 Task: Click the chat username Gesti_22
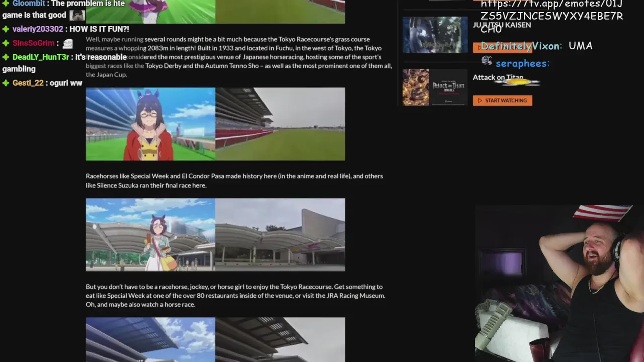coord(28,83)
